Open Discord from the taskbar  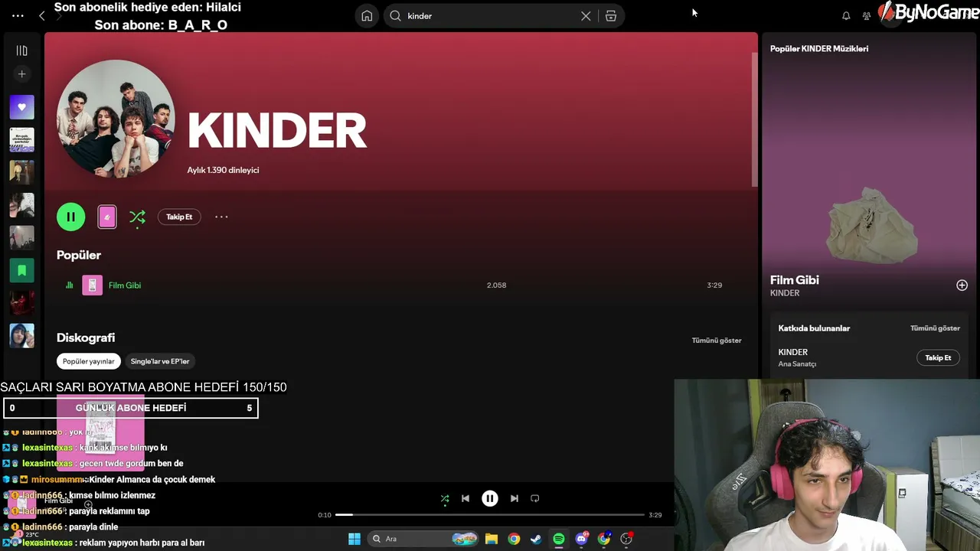[582, 539]
